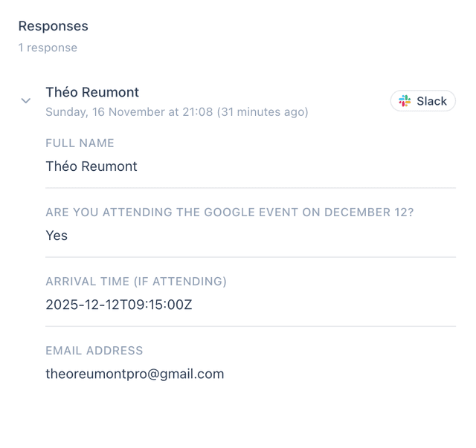Click the Responses section heading

click(x=53, y=26)
